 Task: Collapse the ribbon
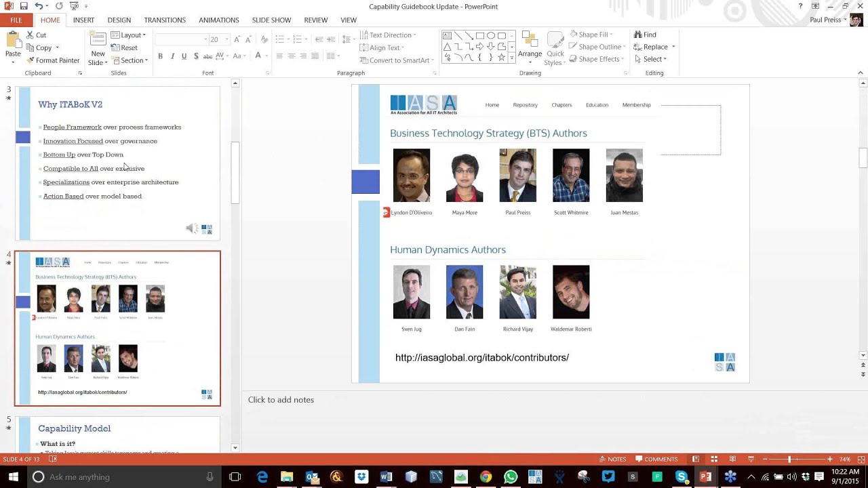(x=861, y=73)
